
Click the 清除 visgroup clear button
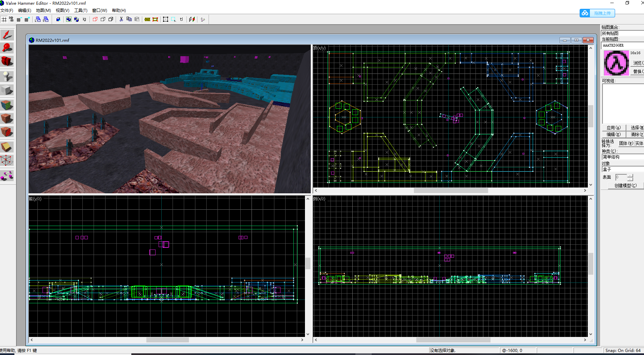pyautogui.click(x=635, y=134)
